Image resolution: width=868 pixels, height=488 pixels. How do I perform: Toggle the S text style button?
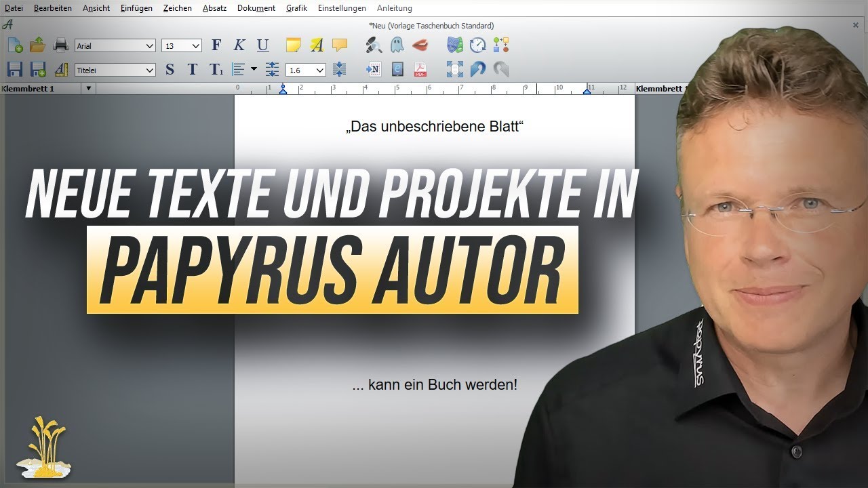(170, 70)
